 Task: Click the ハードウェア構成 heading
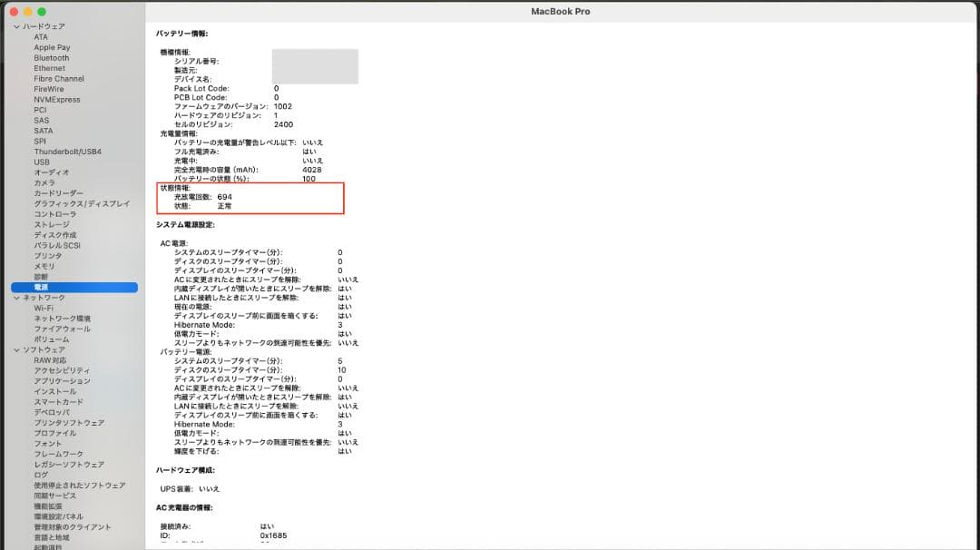[x=185, y=471]
